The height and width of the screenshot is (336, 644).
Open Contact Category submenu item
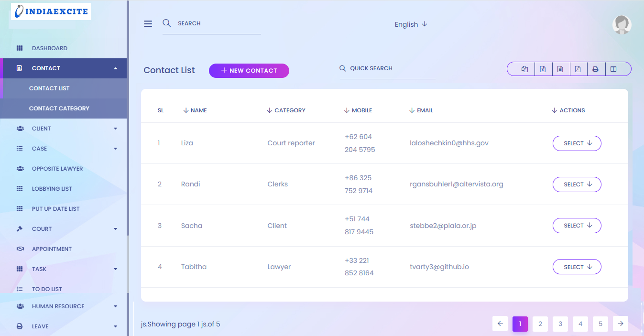coord(59,108)
